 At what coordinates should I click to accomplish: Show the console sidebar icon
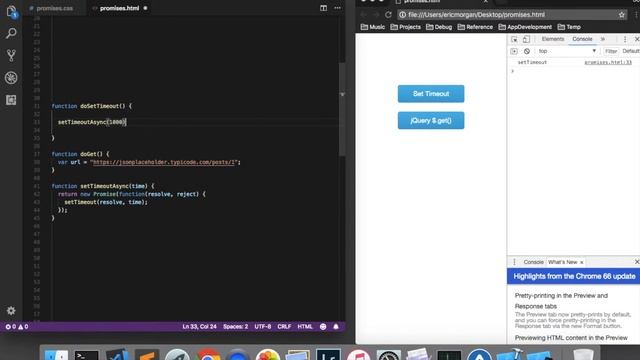[x=514, y=51]
